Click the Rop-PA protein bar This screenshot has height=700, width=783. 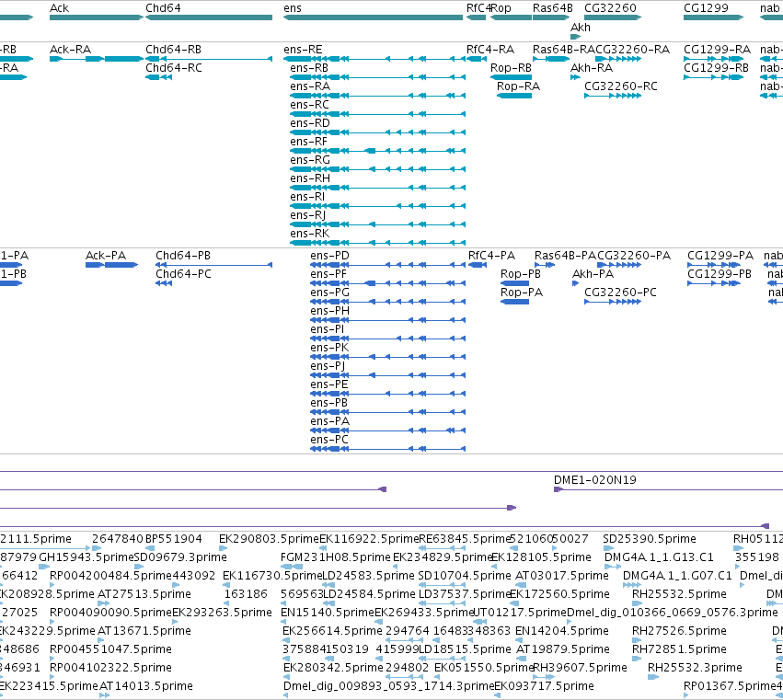click(x=514, y=302)
